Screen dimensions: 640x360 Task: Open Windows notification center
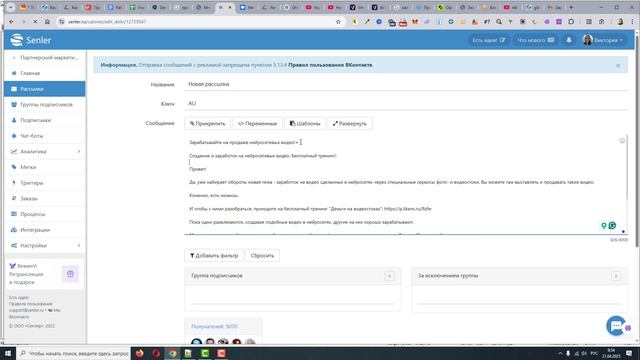pos(629,353)
